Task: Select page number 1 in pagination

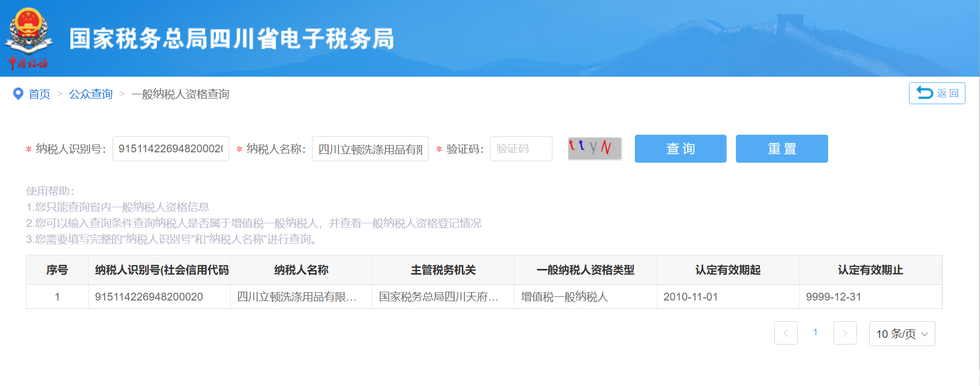Action: pyautogui.click(x=815, y=333)
